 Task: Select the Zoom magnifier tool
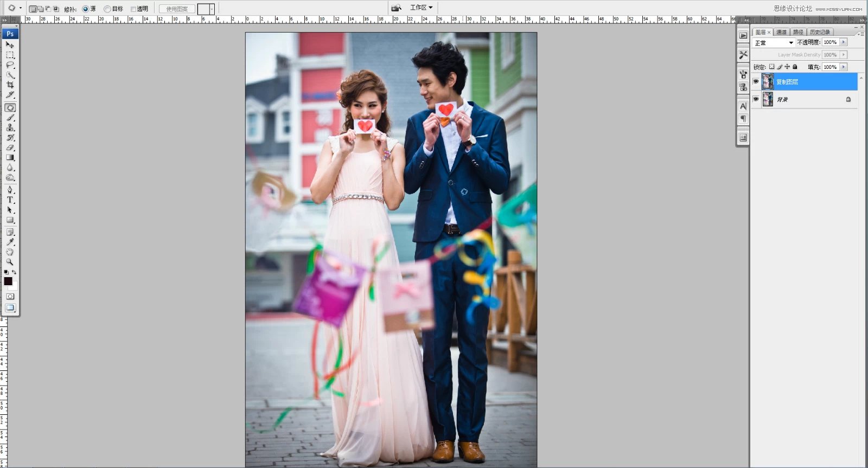(10, 262)
